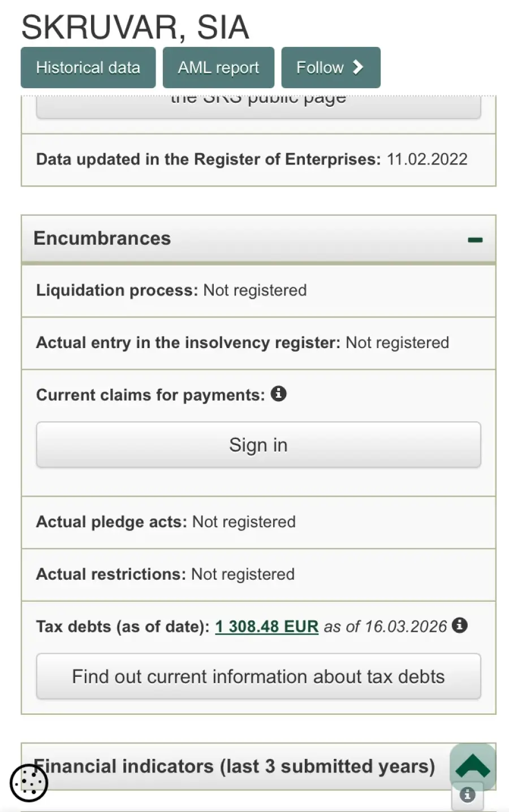
Task: Click the SRS public page button
Action: pyautogui.click(x=258, y=105)
